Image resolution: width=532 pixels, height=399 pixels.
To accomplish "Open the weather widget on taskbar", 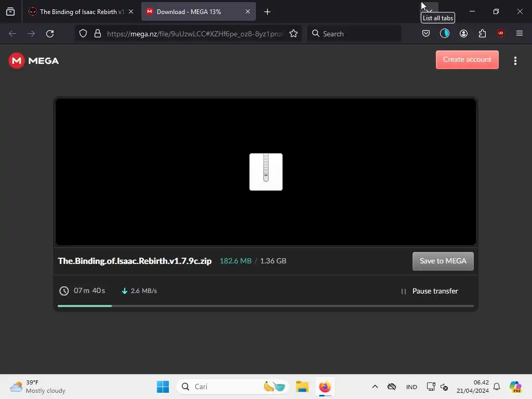I will (37, 387).
